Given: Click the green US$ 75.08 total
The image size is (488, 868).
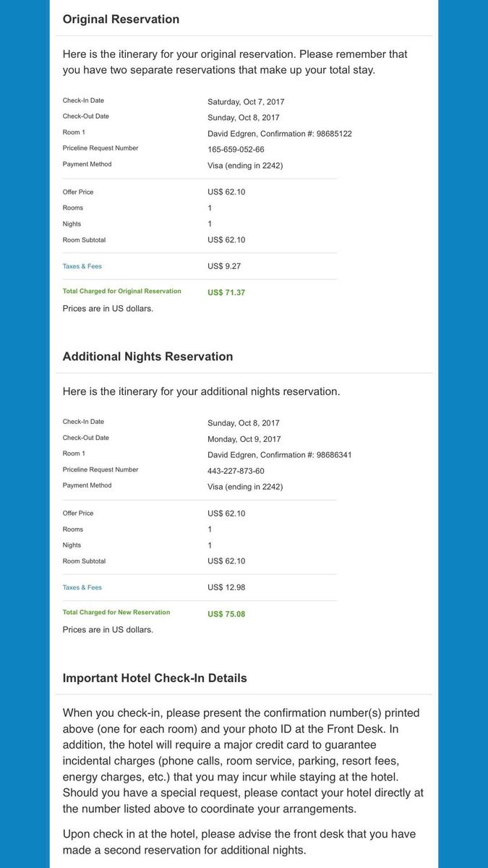Looking at the screenshot, I should (x=226, y=614).
